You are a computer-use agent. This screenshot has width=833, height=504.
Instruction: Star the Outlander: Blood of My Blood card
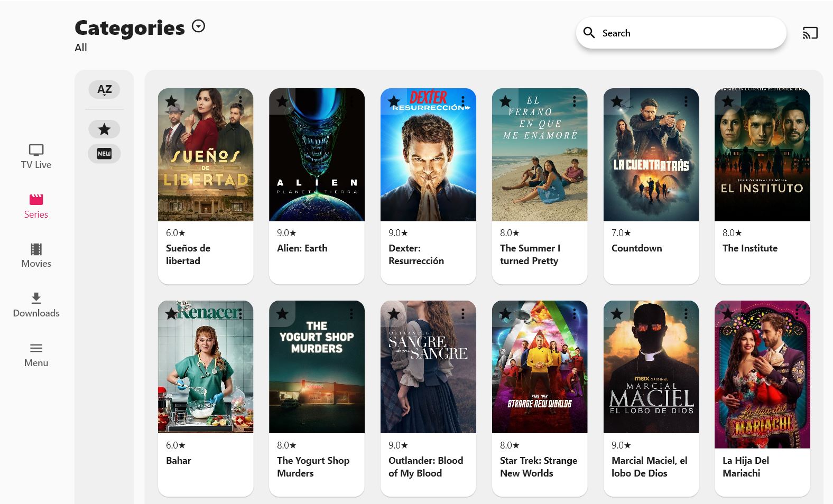coord(394,314)
